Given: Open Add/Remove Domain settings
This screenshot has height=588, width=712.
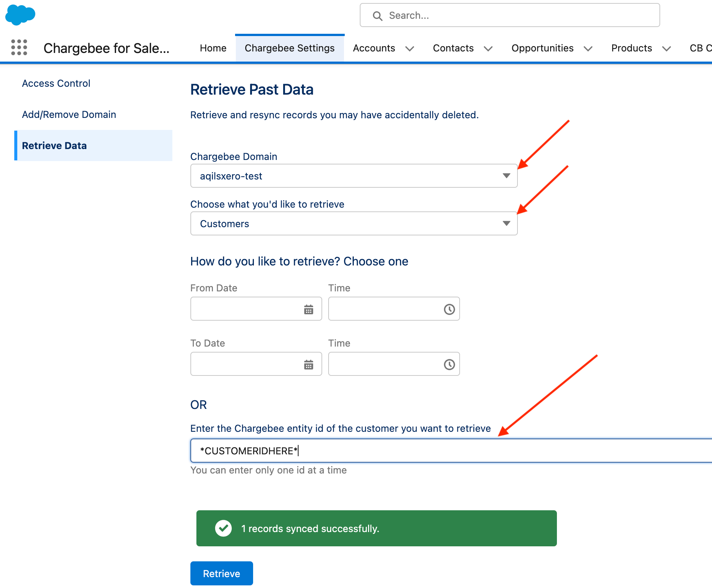Looking at the screenshot, I should tap(69, 115).
